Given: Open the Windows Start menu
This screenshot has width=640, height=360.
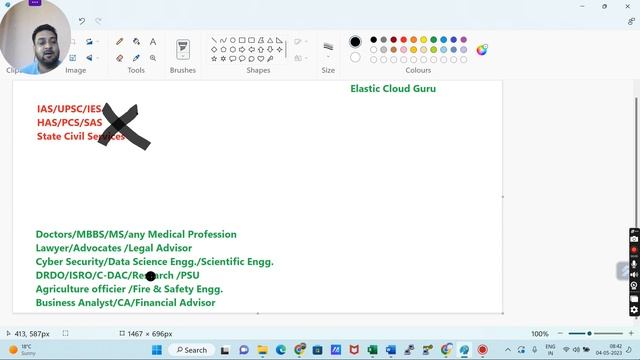Looking at the screenshot, I should [157, 350].
